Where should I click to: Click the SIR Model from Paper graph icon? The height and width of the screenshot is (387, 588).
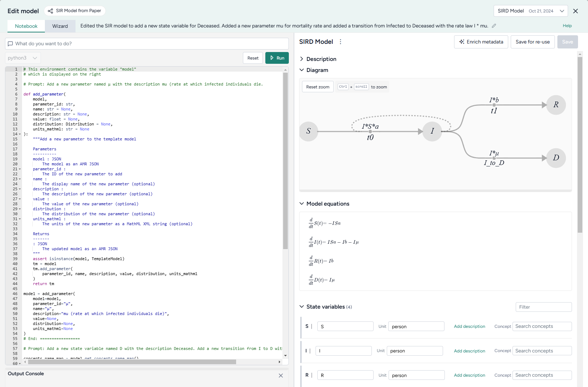point(51,11)
